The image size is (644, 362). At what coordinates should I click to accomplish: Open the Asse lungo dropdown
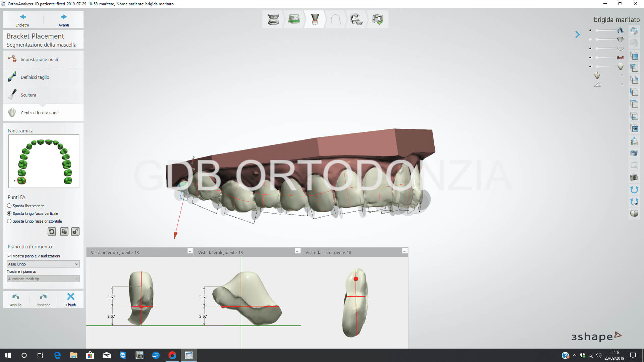click(x=43, y=264)
